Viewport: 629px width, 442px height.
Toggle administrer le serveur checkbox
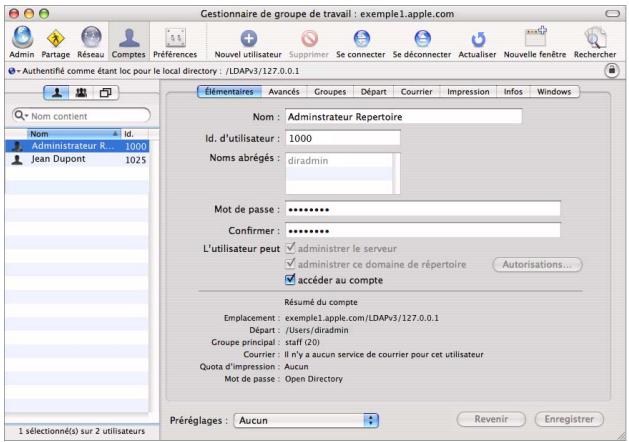[290, 247]
